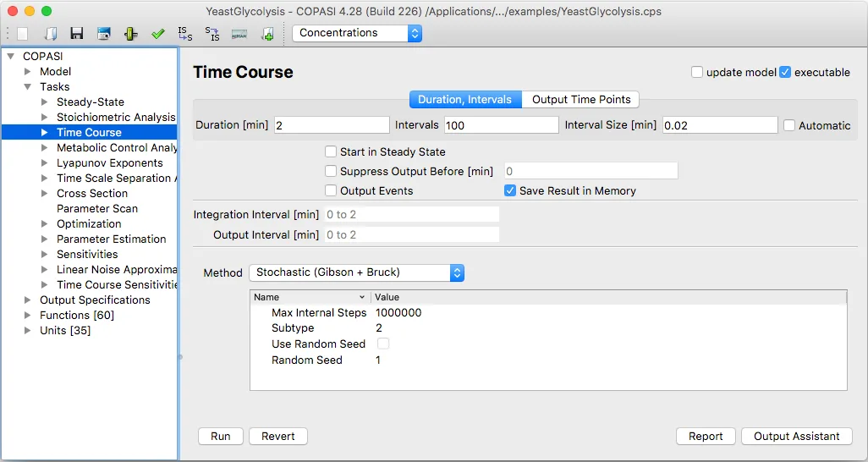Click the Interval Size [min] field
The height and width of the screenshot is (462, 868).
(720, 125)
